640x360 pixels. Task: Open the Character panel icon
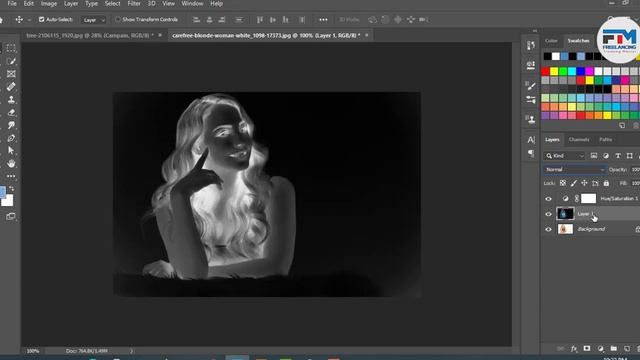[x=531, y=140]
